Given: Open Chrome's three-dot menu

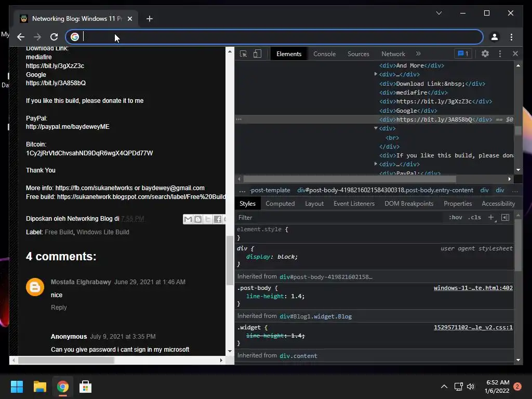Looking at the screenshot, I should [x=511, y=37].
